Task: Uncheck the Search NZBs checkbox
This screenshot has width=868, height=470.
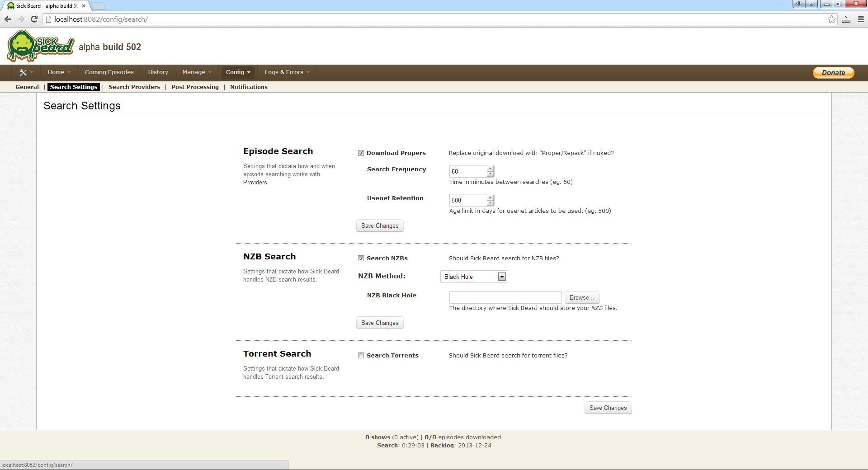Action: (x=361, y=258)
